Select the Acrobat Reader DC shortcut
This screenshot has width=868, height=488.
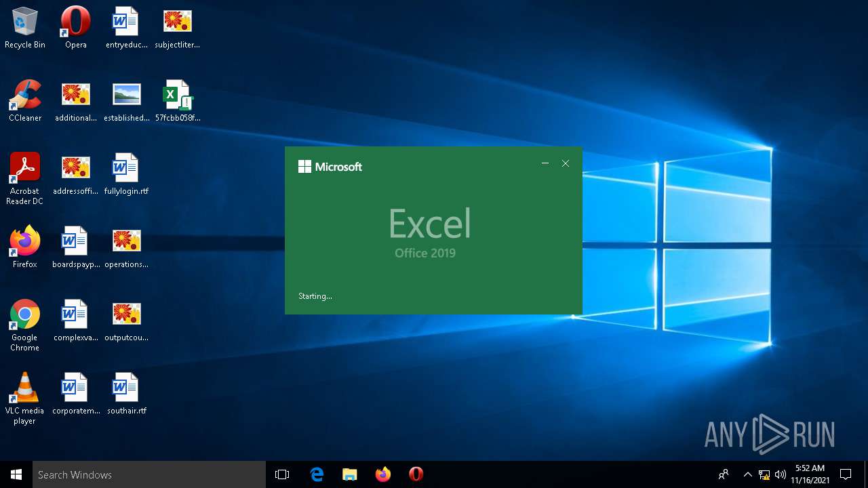pos(25,179)
